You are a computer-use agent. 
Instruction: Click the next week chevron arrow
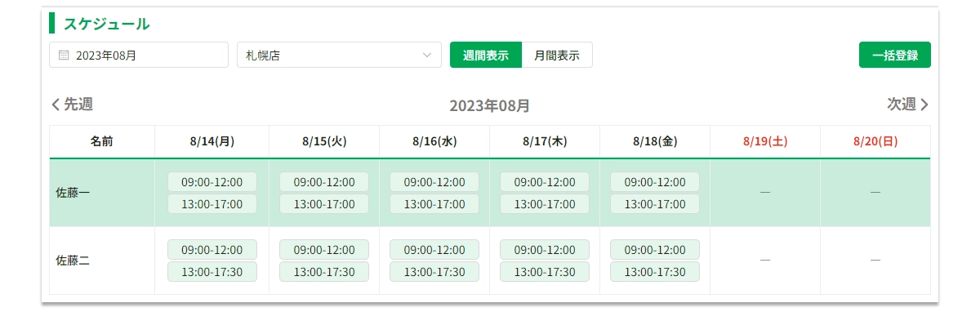point(924,105)
